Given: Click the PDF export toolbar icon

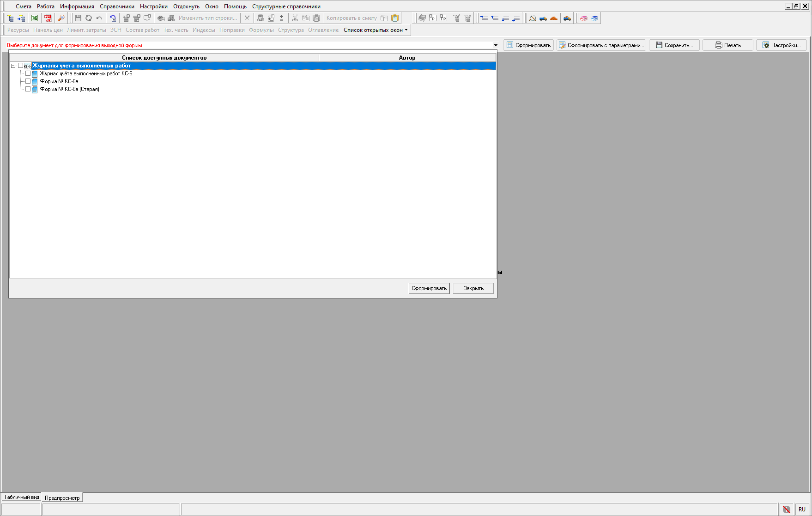Looking at the screenshot, I should (48, 18).
